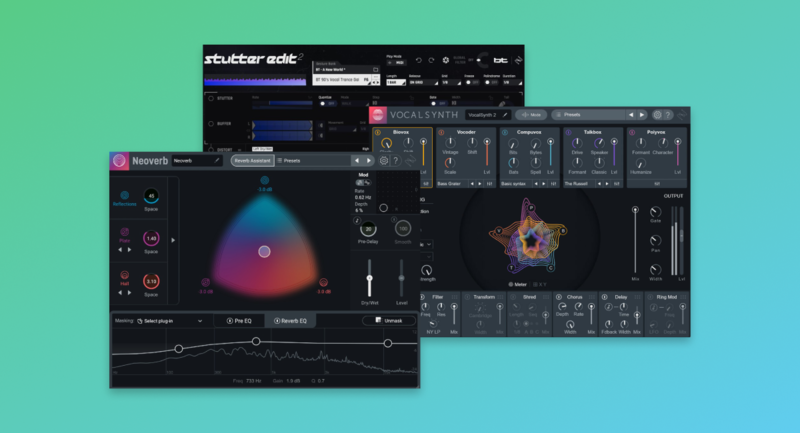Image resolution: width=800 pixels, height=433 pixels.
Task: Toggle the Vocoder module power button
Action: coord(442,132)
